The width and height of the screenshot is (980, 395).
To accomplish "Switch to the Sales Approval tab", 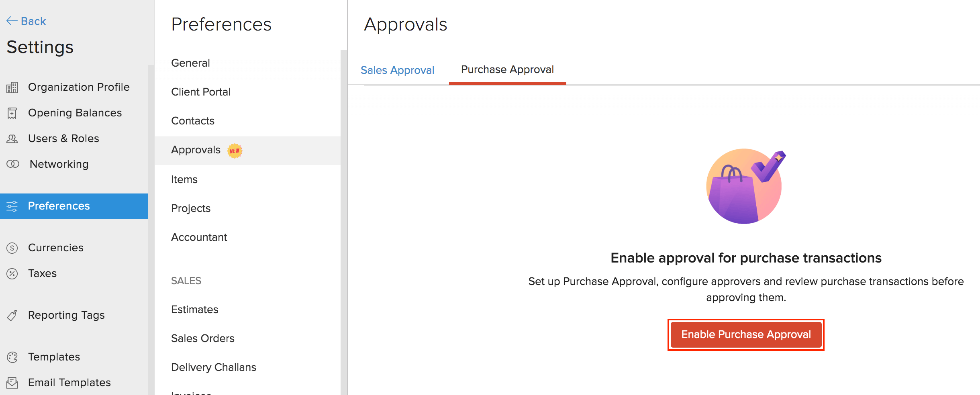I will pyautogui.click(x=397, y=70).
